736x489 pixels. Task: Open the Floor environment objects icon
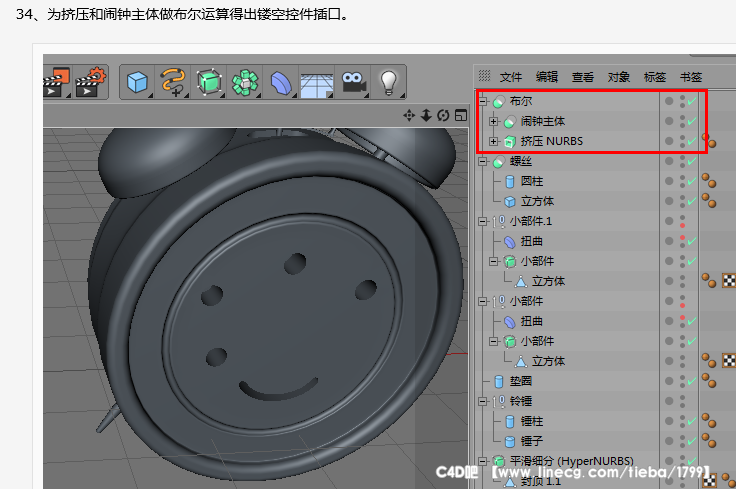tap(317, 85)
